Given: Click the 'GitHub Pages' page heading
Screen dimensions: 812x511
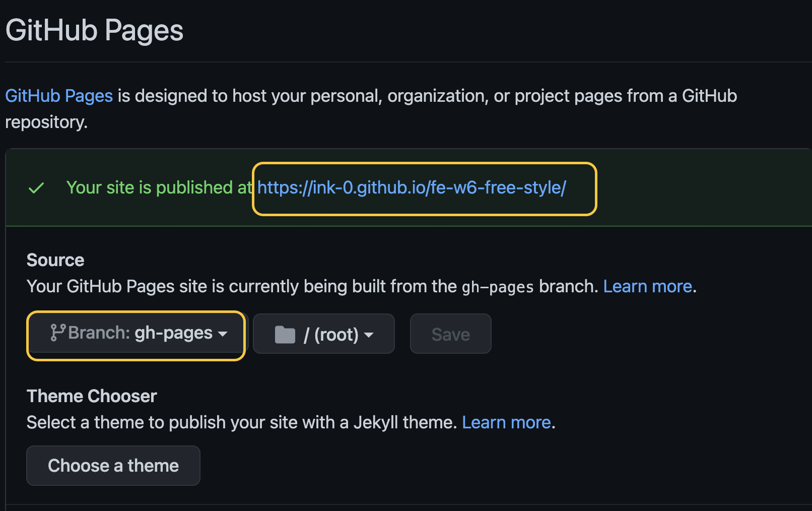Looking at the screenshot, I should 94,30.
